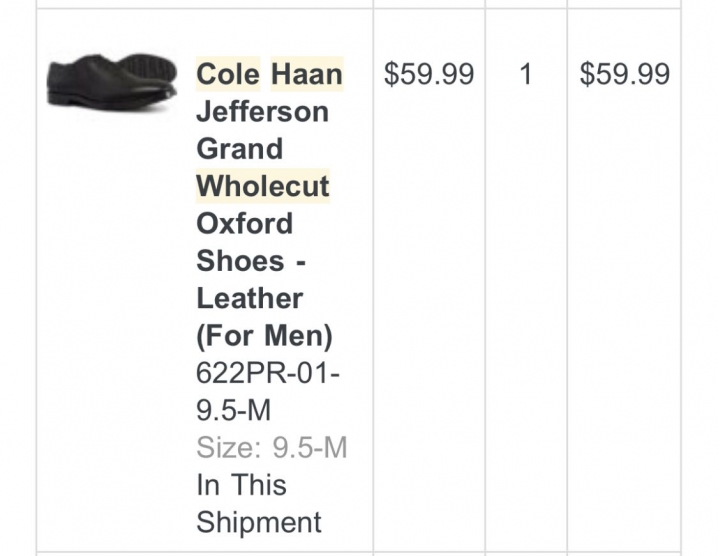Click the word Shoes in product title
Viewport: 720px width, 556px height.
pyautogui.click(x=240, y=261)
